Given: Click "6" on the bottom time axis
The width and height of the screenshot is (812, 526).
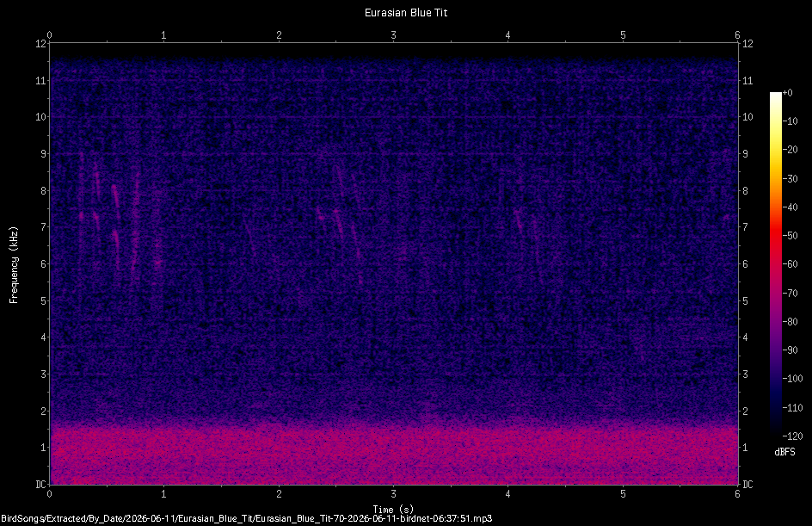Looking at the screenshot, I should pyautogui.click(x=737, y=494).
